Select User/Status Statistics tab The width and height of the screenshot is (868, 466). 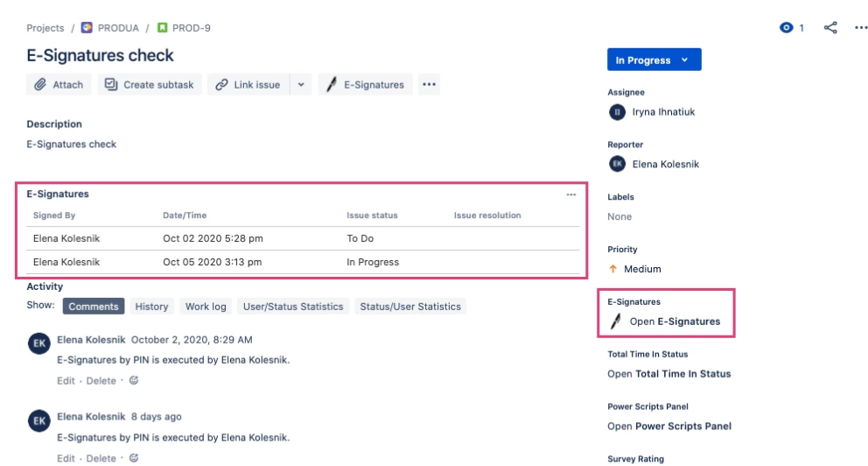click(x=293, y=307)
